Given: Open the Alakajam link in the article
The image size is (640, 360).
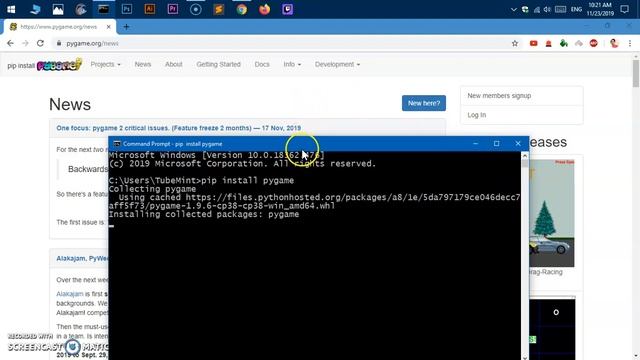Looking at the screenshot, I should 70,294.
